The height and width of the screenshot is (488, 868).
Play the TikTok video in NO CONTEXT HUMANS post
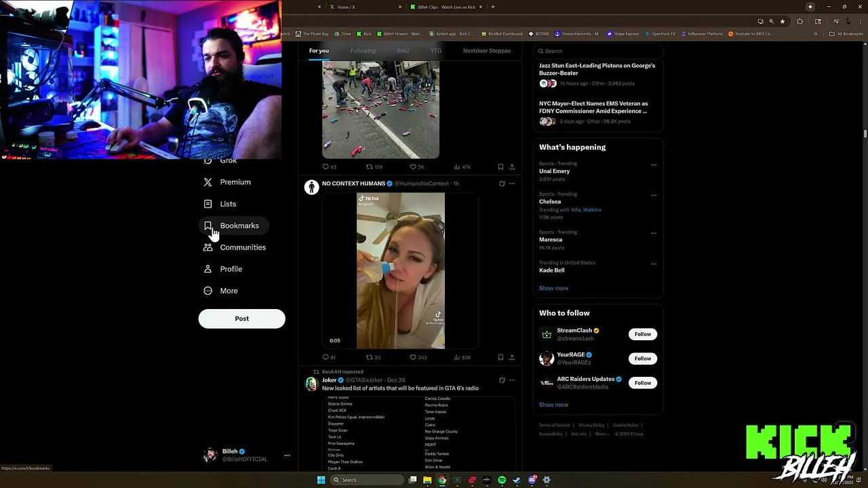(401, 271)
